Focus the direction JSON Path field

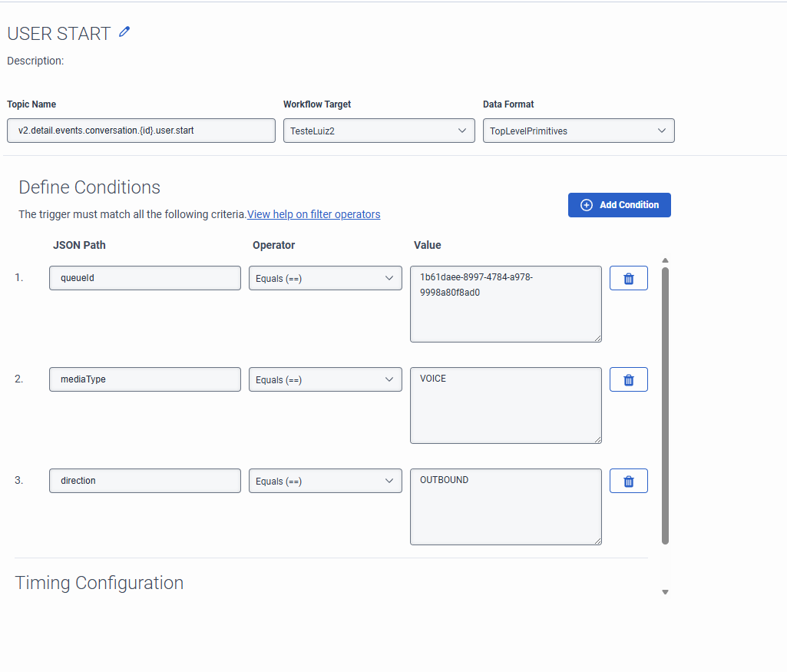(x=144, y=481)
